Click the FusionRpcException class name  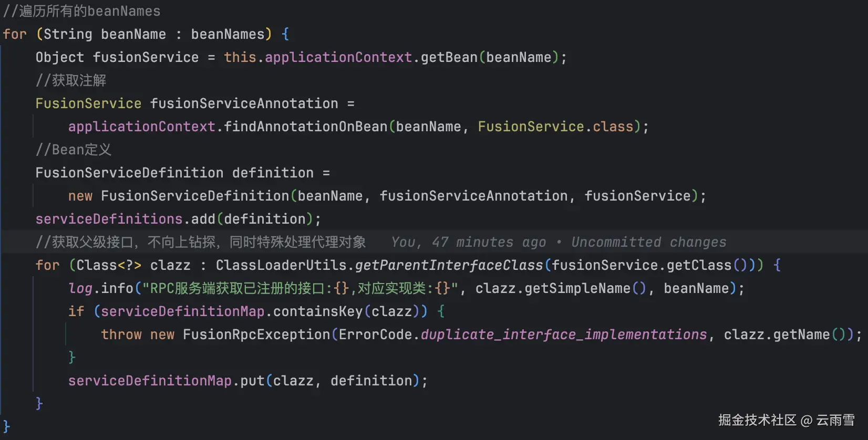(x=256, y=334)
